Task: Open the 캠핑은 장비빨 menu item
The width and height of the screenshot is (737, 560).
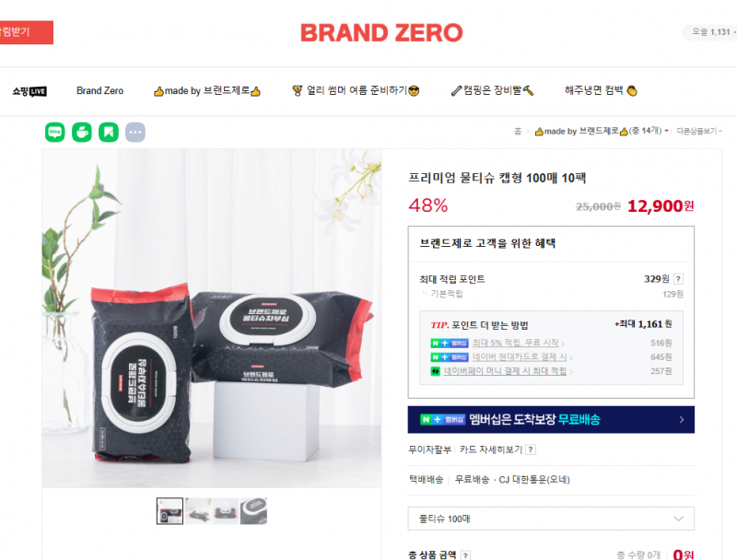Action: point(492,90)
